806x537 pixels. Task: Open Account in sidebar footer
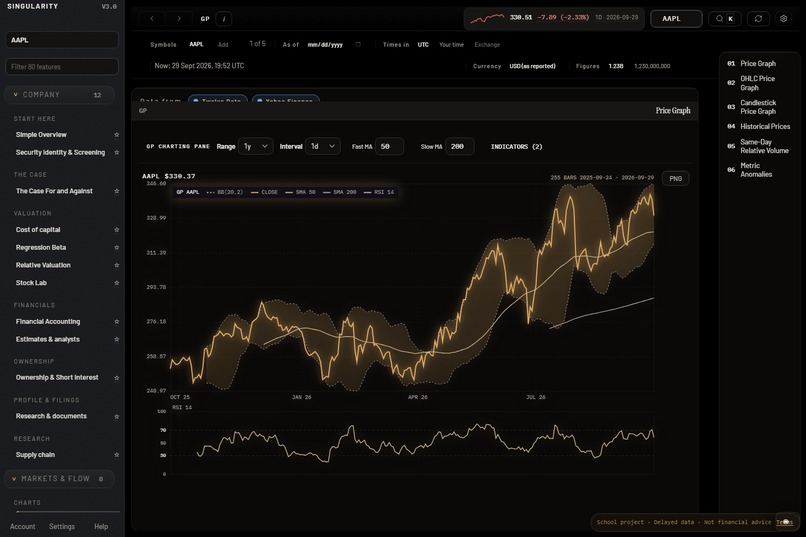pos(23,527)
